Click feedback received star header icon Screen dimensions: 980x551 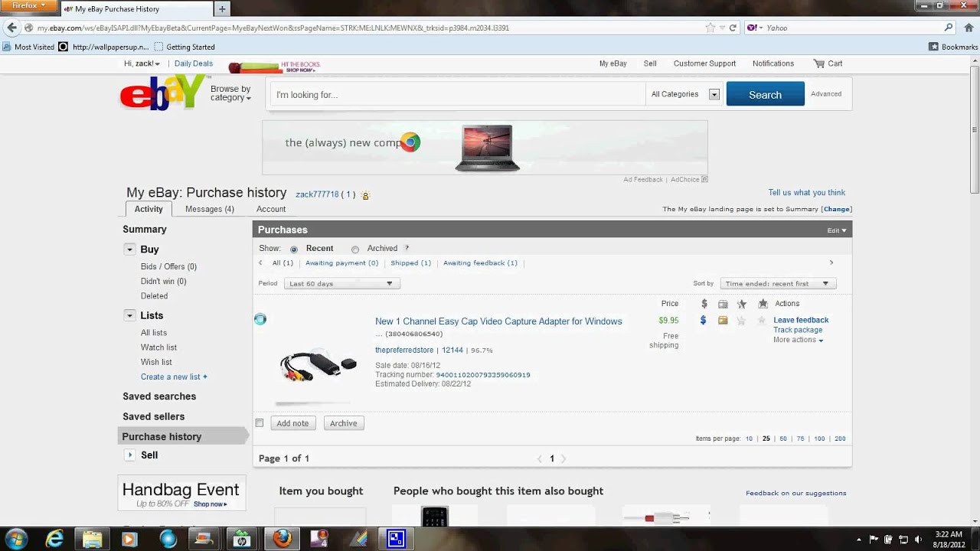763,304
